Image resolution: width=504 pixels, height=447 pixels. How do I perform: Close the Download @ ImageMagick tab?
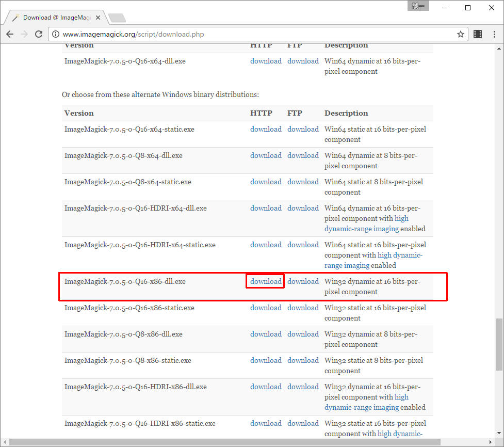click(98, 18)
